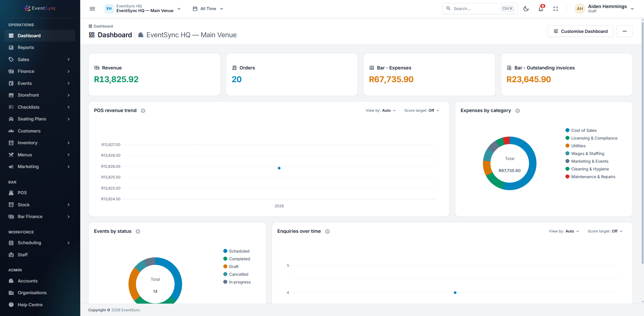Expand the Marketing sidebar menu
The width and height of the screenshot is (644, 316).
pyautogui.click(x=40, y=167)
